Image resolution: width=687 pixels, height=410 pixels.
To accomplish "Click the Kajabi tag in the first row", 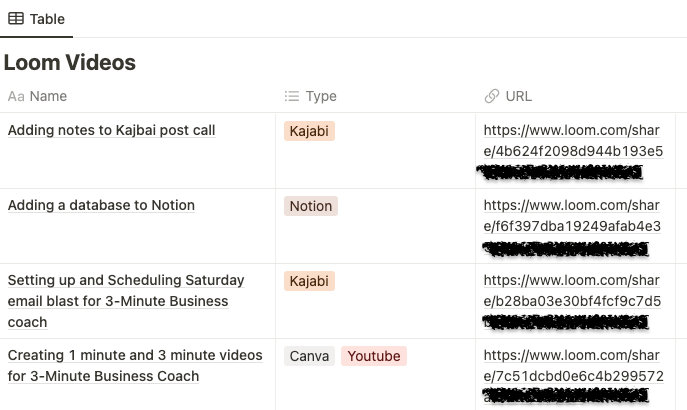I will pyautogui.click(x=309, y=131).
